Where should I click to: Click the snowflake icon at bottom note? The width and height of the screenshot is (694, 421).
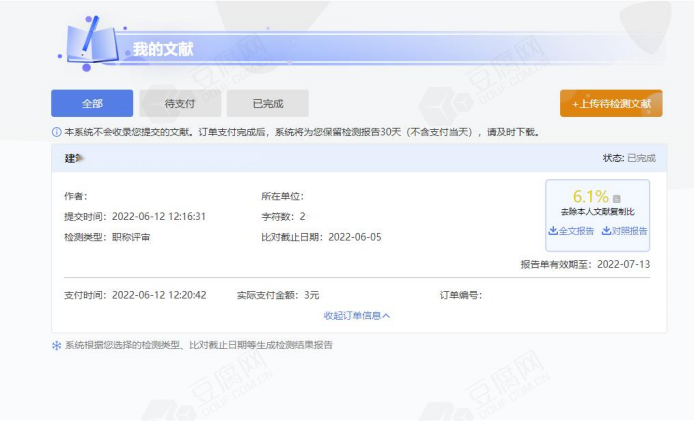coord(56,345)
